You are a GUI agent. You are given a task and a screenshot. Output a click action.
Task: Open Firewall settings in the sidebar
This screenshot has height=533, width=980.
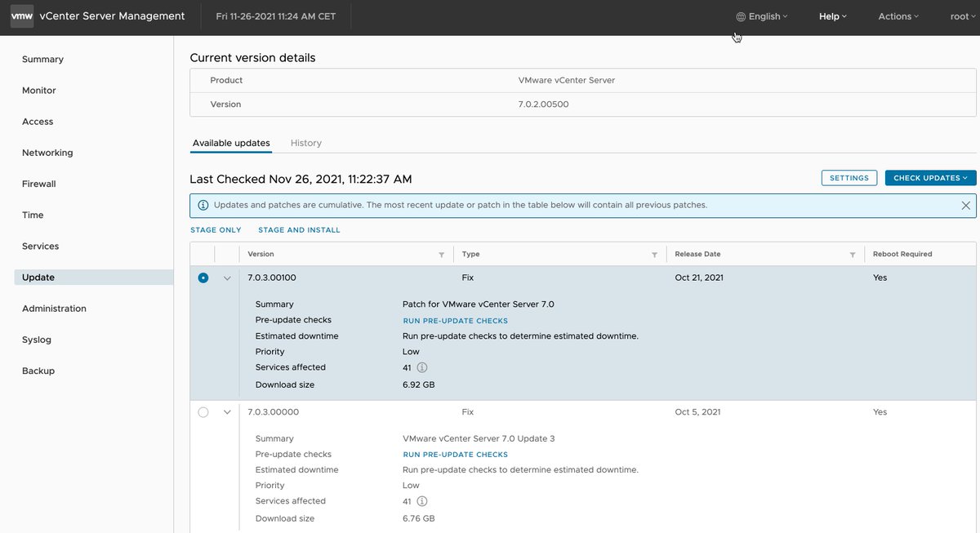pyautogui.click(x=39, y=184)
